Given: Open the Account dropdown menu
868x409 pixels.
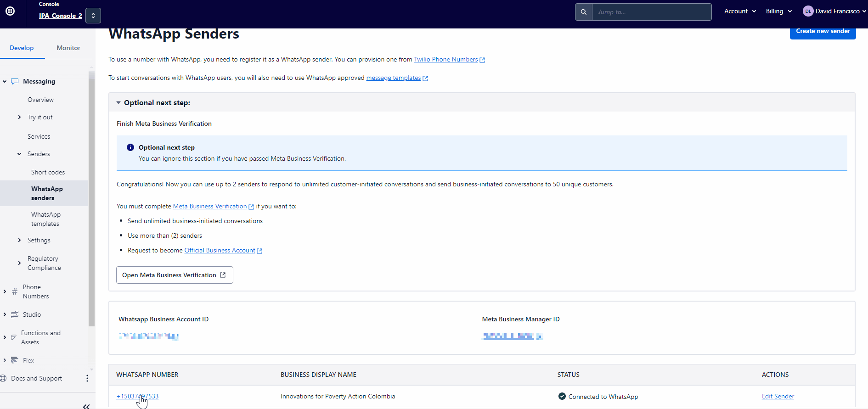Looking at the screenshot, I should tap(740, 11).
